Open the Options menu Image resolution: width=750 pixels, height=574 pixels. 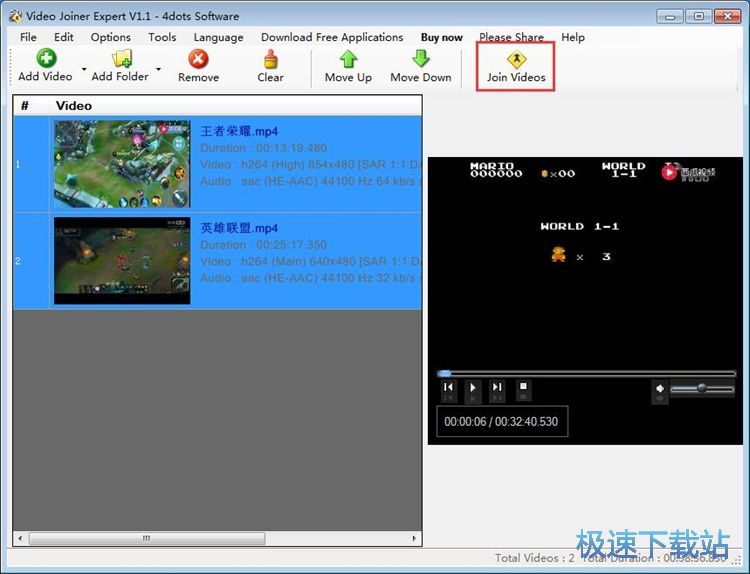[110, 37]
